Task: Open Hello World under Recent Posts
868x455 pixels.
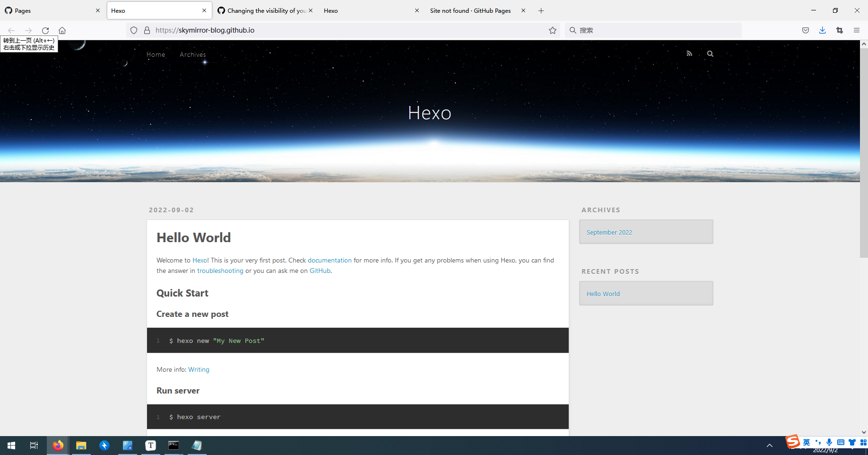Action: 603,294
